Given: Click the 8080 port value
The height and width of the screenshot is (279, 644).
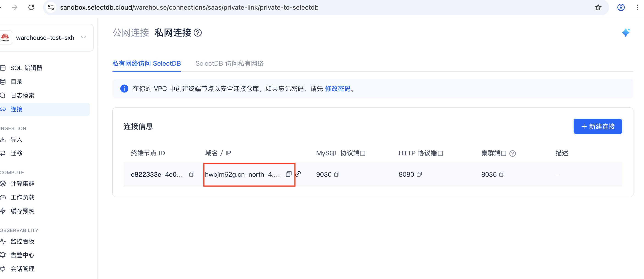Looking at the screenshot, I should (x=406, y=174).
